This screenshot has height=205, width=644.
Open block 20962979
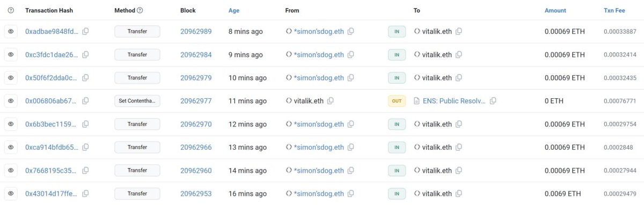point(196,78)
